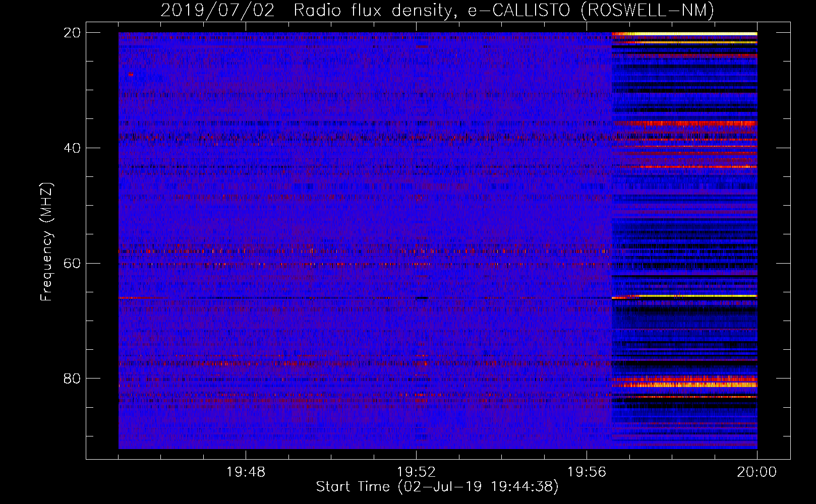Click the 19:56 time tick label

pos(587,472)
